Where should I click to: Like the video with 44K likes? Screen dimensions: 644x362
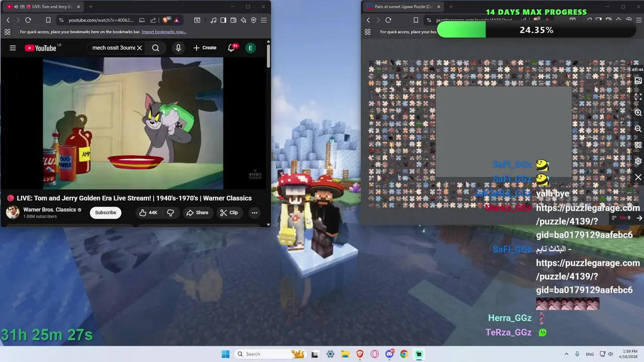pos(148,213)
